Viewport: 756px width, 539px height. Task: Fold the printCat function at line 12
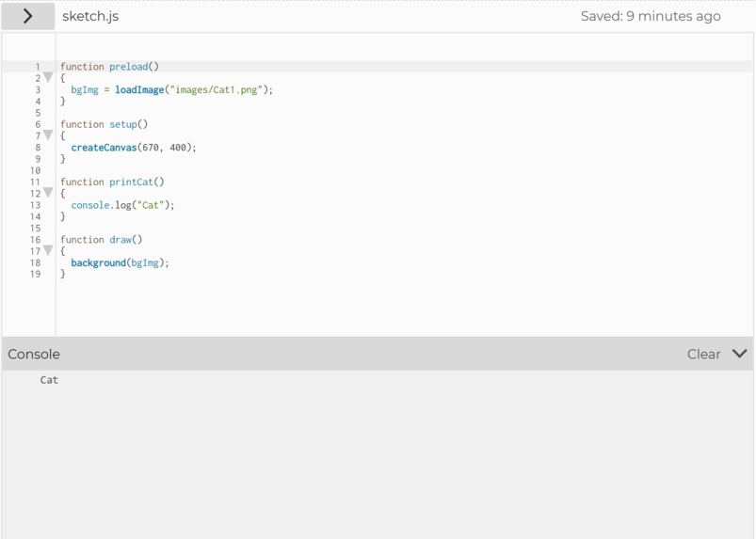[48, 193]
